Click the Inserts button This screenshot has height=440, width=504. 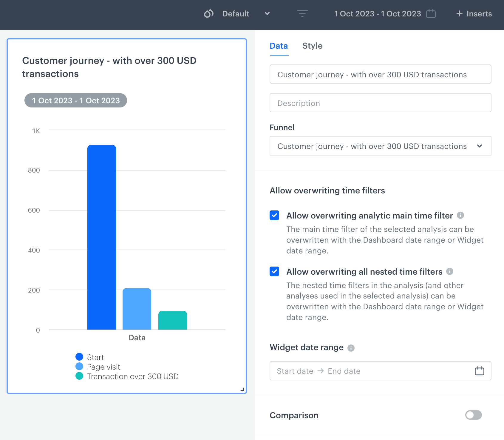point(474,13)
